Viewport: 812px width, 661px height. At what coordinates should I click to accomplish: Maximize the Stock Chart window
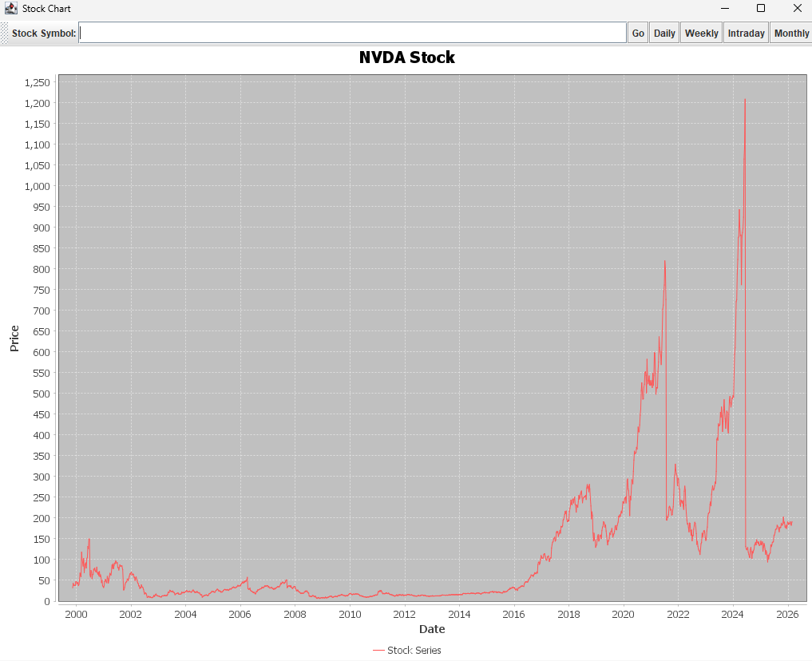(761, 9)
